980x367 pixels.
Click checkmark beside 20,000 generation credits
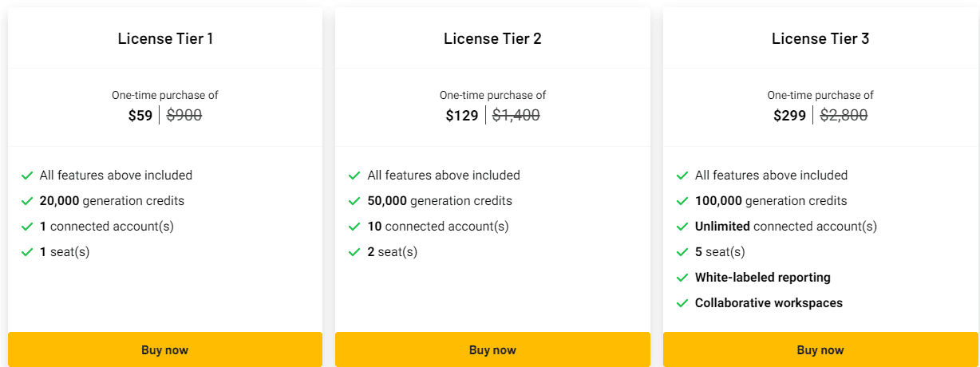tap(27, 201)
